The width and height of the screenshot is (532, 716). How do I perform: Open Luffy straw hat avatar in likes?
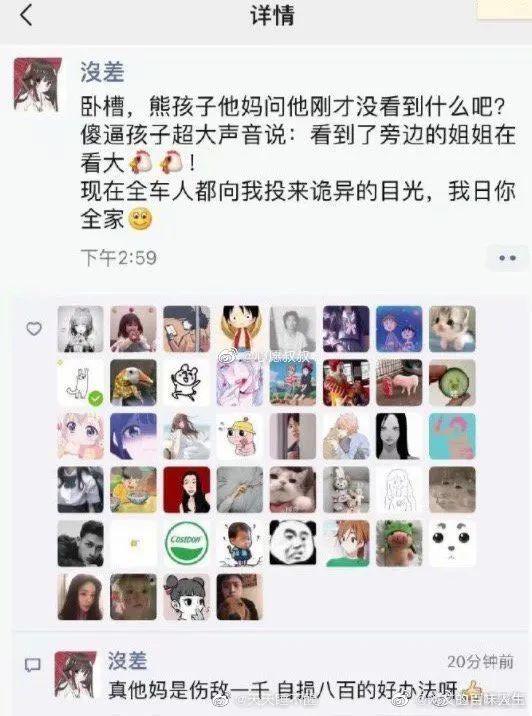coord(240,329)
